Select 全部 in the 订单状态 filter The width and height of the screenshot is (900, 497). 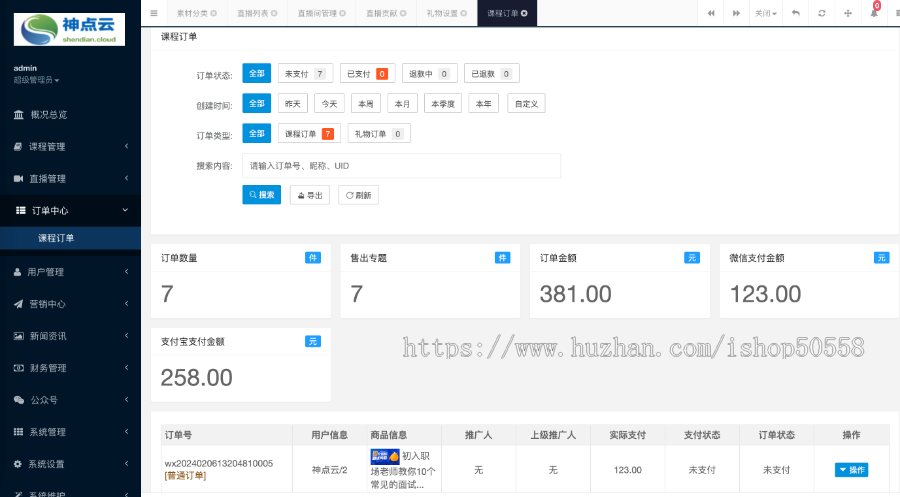point(257,73)
